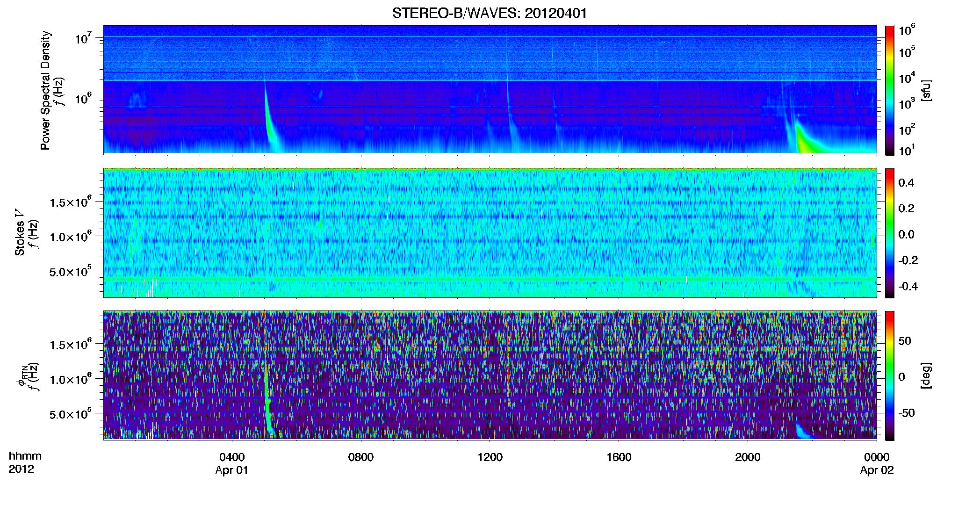Click the 10^1 label on the sfu color scale
The image size is (980, 505).
(907, 151)
